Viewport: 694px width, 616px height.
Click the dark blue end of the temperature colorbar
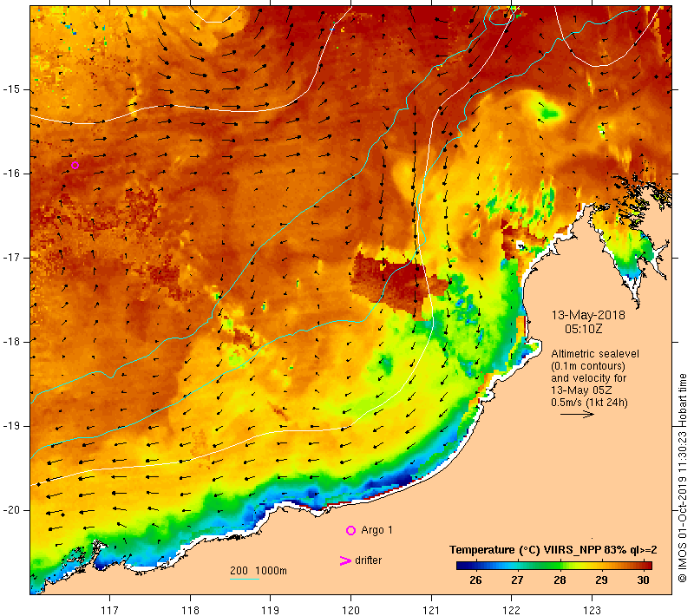[x=462, y=565]
